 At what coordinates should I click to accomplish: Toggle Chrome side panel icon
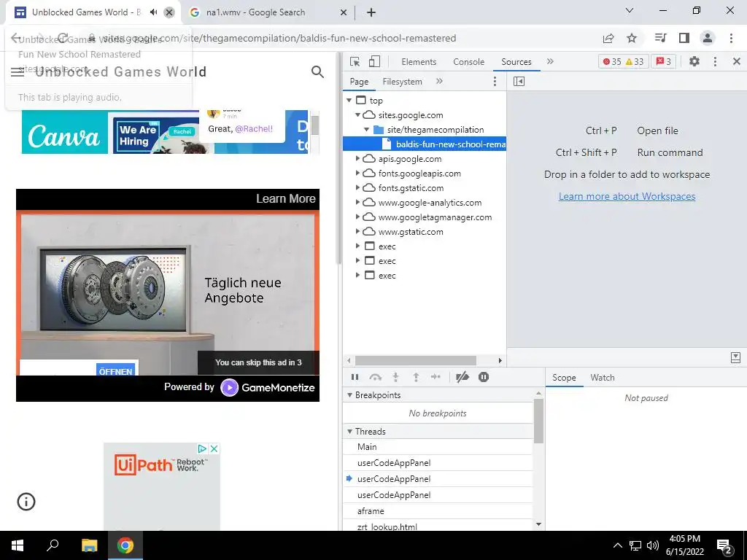pos(684,38)
